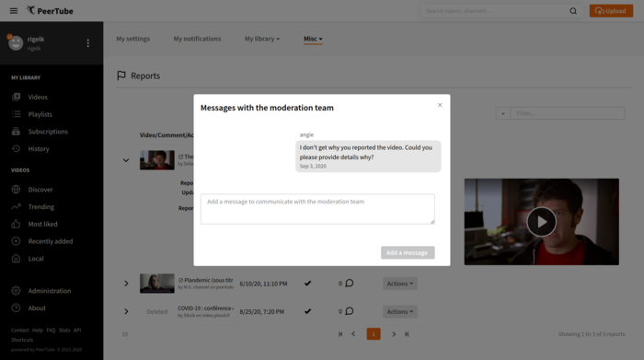The height and width of the screenshot is (360, 644).
Task: Open the filter dropdown arrow
Action: click(x=502, y=113)
